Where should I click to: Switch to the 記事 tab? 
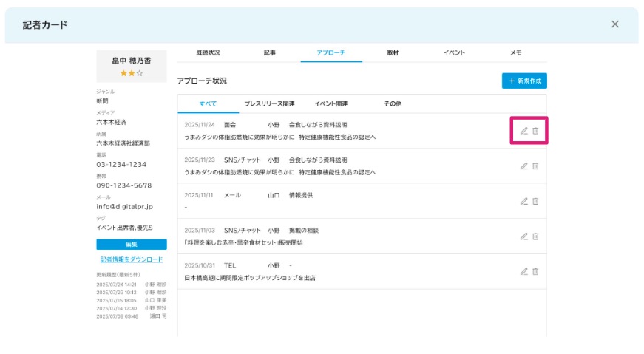pos(269,53)
